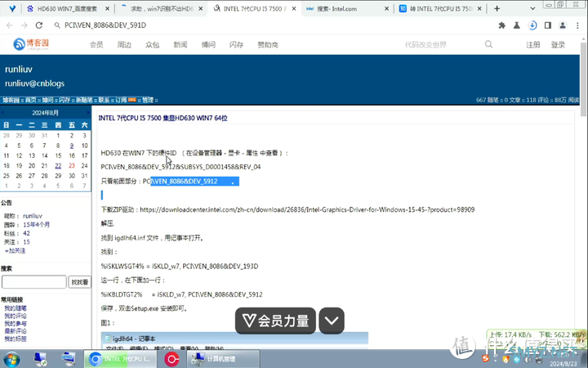Open 博问 in the top site navigation
The height and width of the screenshot is (368, 588).
208,45
